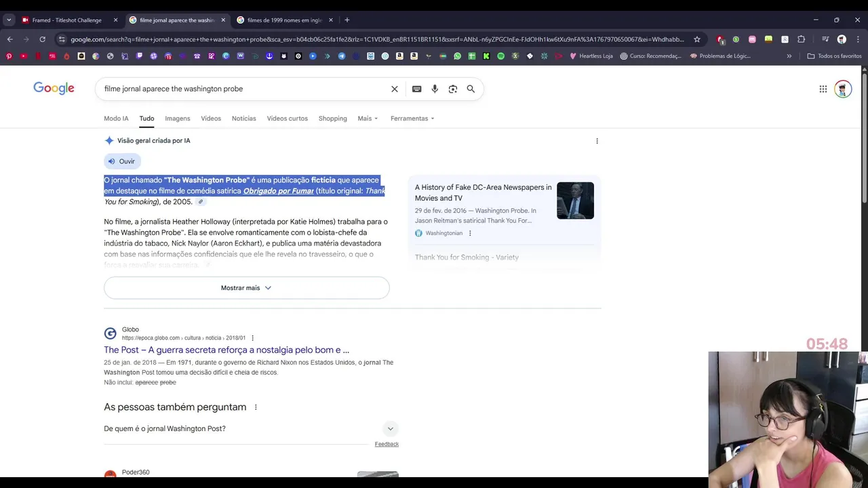Bookmark this page with the star icon
This screenshot has height=488, width=868.
pos(697,39)
